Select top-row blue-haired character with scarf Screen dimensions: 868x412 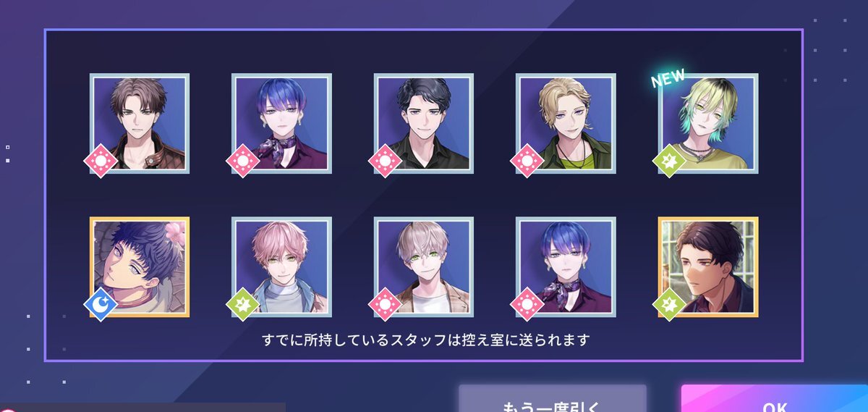pyautogui.click(x=281, y=123)
